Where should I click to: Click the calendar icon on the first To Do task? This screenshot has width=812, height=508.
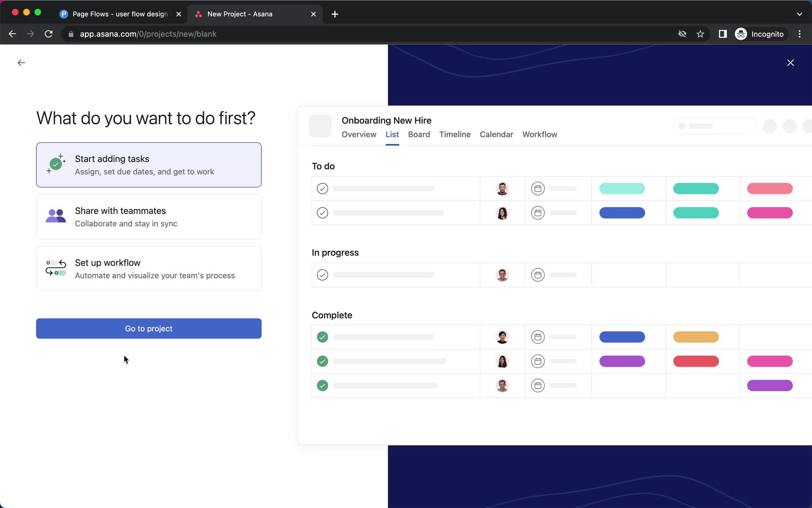tap(538, 188)
